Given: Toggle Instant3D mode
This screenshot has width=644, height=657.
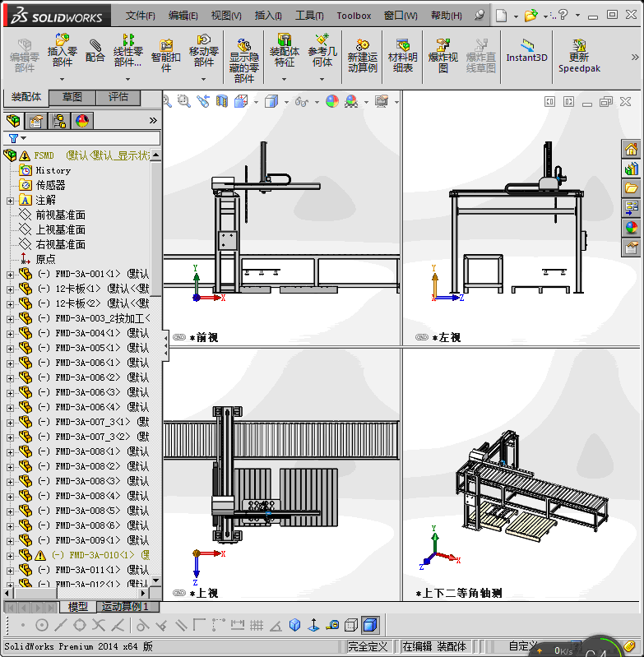Looking at the screenshot, I should click(526, 51).
